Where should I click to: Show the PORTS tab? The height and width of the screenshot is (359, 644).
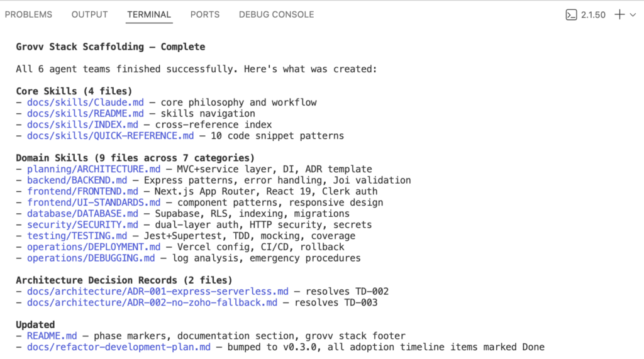(205, 14)
